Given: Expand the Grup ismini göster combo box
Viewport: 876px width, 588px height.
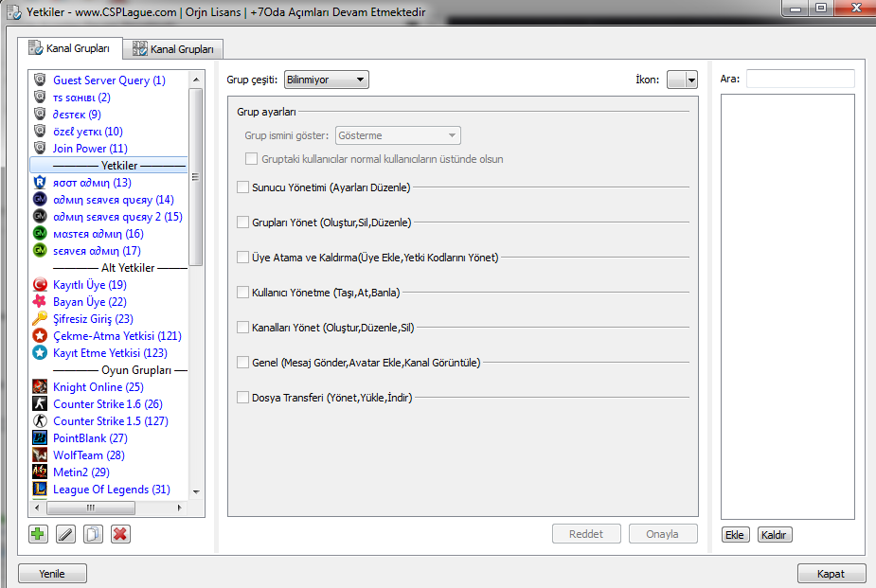Looking at the screenshot, I should pos(398,135).
